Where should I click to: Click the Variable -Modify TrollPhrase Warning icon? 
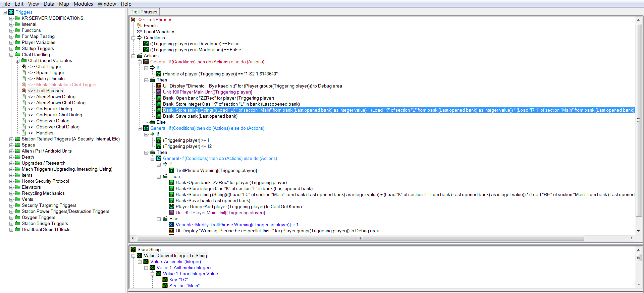pos(171,225)
